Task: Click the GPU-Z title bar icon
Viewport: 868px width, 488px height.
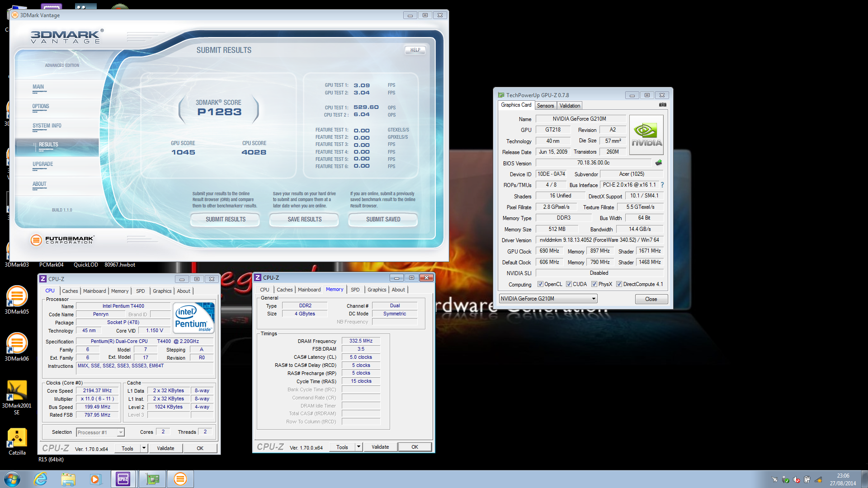Action: tap(501, 95)
